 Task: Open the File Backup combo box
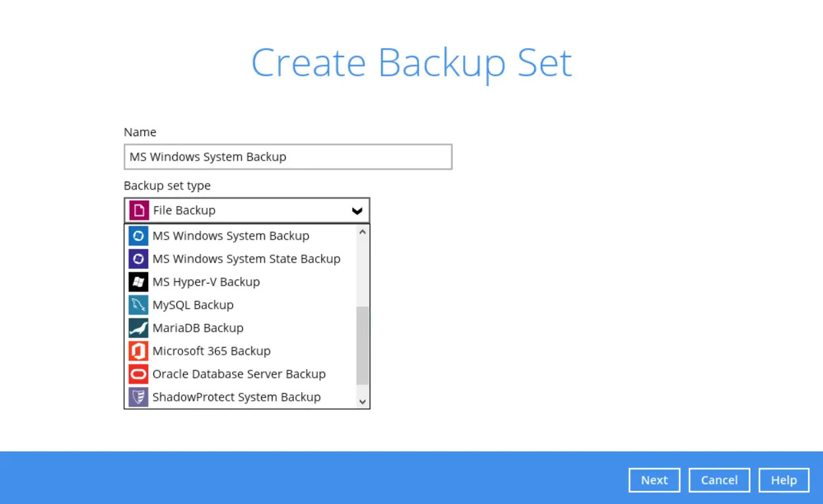click(x=247, y=211)
